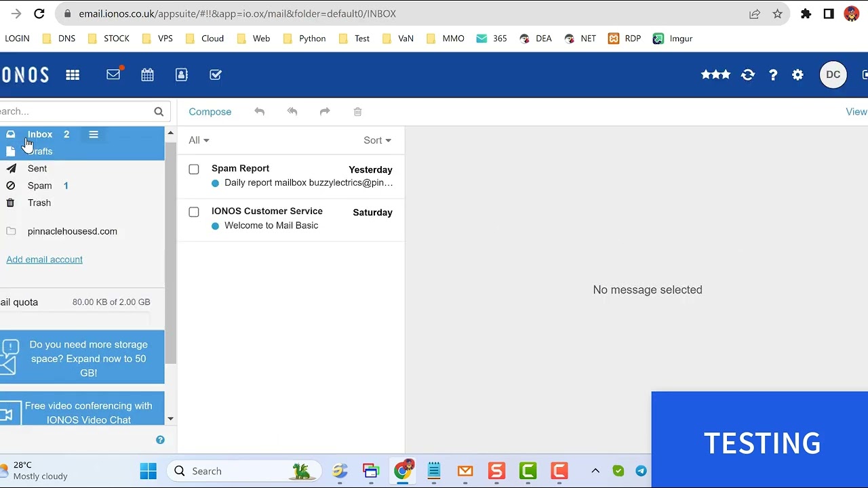Screen dimensions: 868x488
Task: Check the Spam Report email checkbox
Action: click(193, 169)
